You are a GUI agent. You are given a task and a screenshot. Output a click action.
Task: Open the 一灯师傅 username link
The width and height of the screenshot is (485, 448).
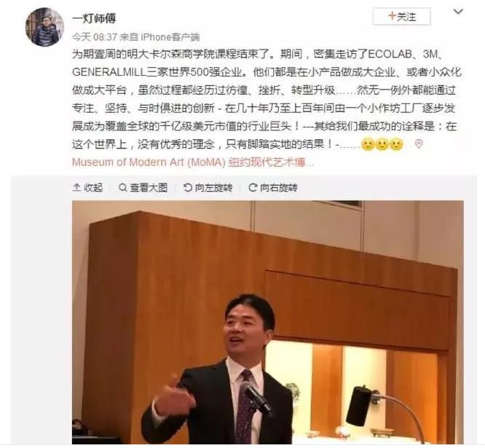94,18
